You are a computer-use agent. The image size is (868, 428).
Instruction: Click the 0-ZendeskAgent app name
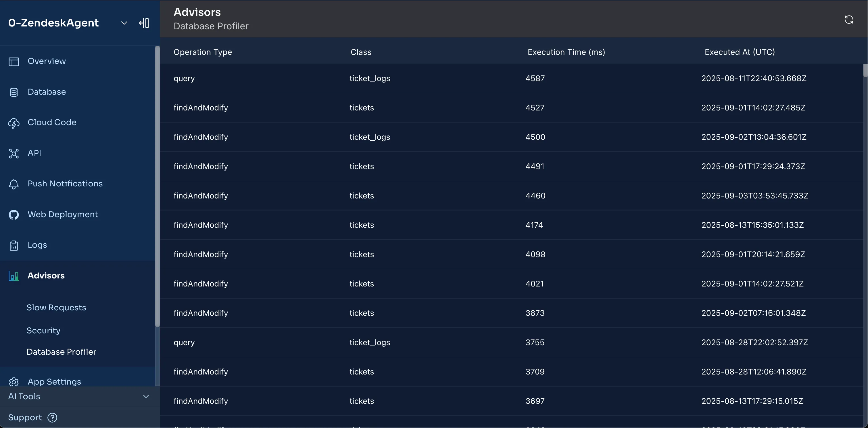tap(53, 23)
